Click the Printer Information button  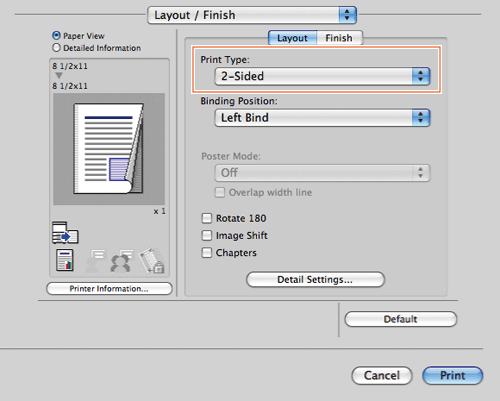pos(109,289)
